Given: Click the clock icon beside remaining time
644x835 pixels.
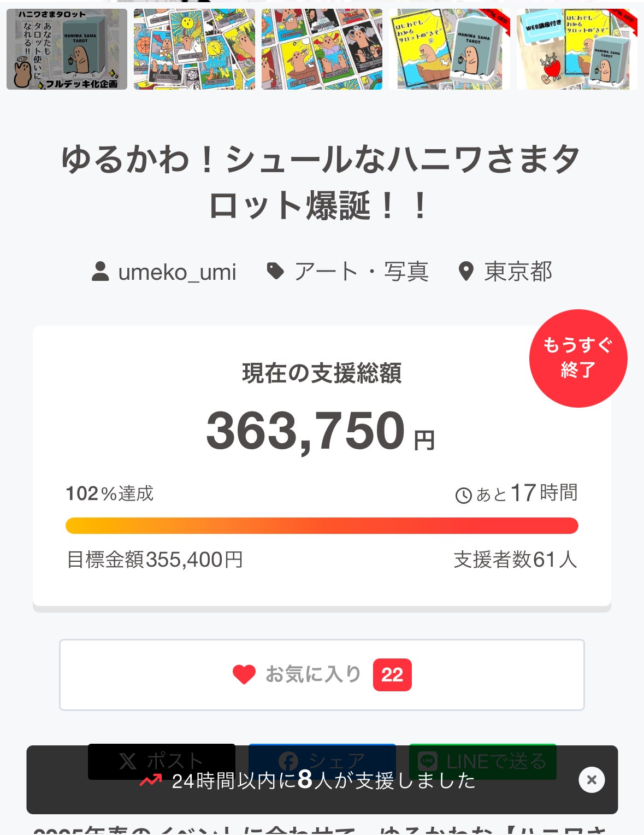Looking at the screenshot, I should click(463, 496).
